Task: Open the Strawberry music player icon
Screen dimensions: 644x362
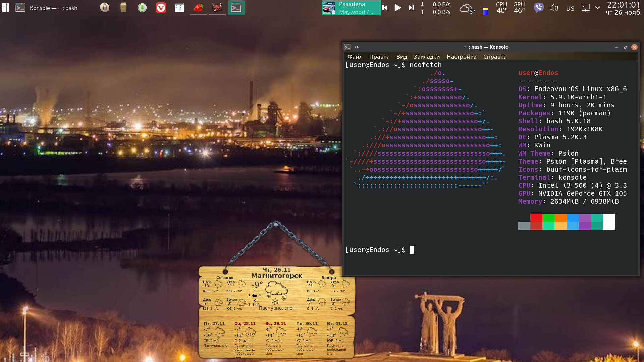Action: [x=198, y=8]
